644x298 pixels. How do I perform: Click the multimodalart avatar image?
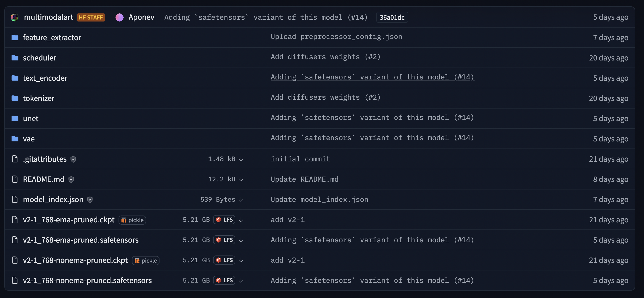pyautogui.click(x=15, y=17)
